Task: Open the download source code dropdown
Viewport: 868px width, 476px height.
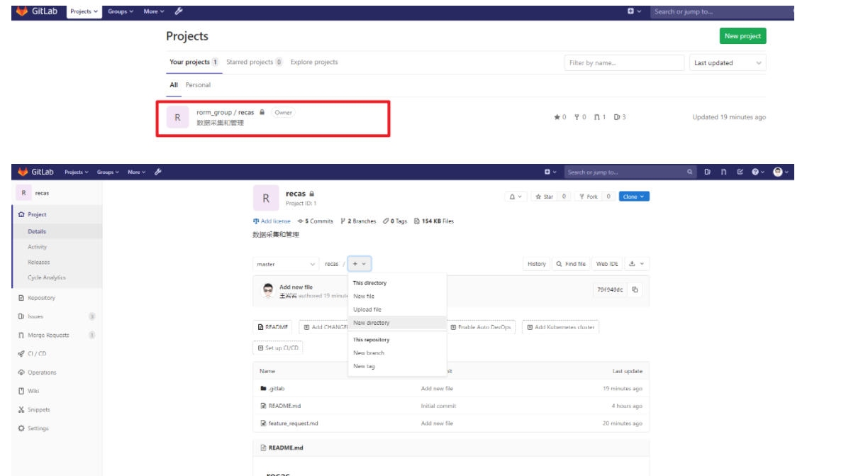Action: 637,264
